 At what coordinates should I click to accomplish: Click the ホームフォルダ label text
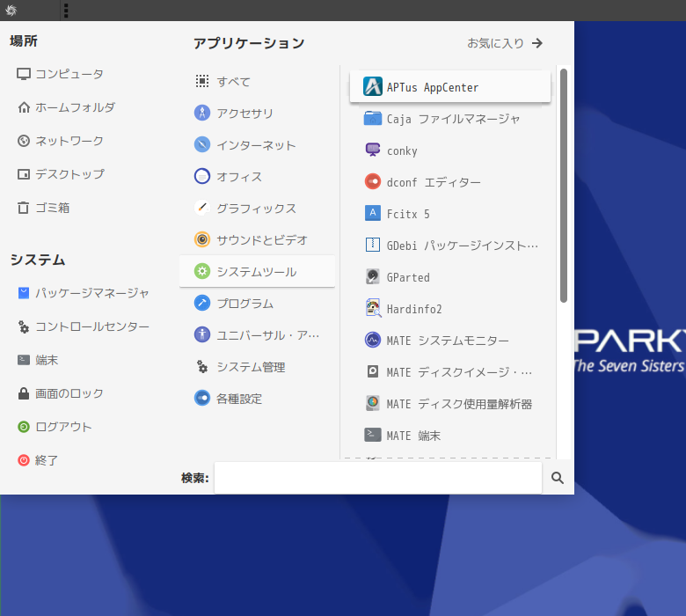(x=76, y=107)
